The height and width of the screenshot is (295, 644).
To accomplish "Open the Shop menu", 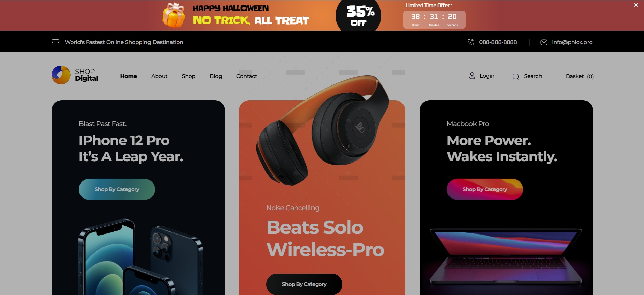I will pos(188,76).
